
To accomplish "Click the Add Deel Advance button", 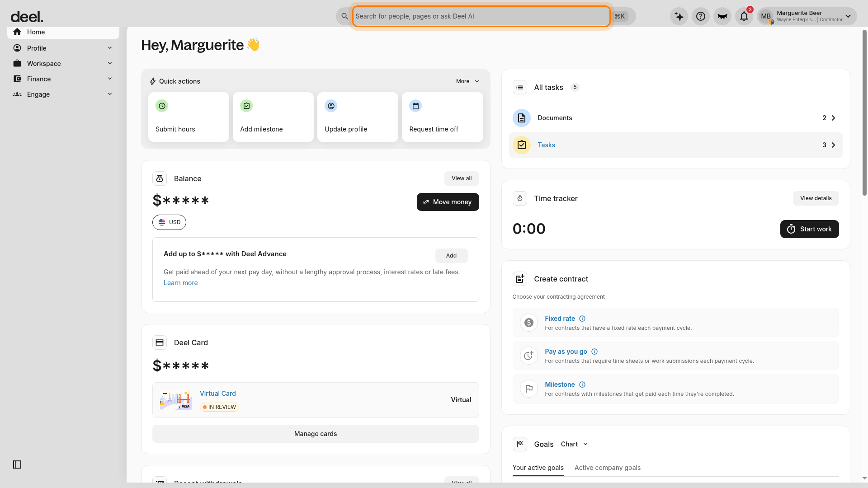I will point(452,256).
